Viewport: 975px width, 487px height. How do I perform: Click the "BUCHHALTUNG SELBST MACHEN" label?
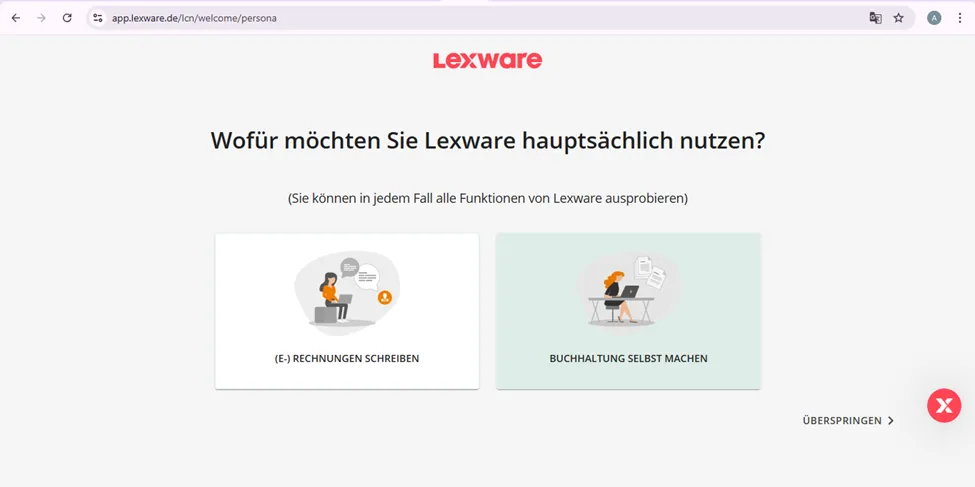(628, 359)
